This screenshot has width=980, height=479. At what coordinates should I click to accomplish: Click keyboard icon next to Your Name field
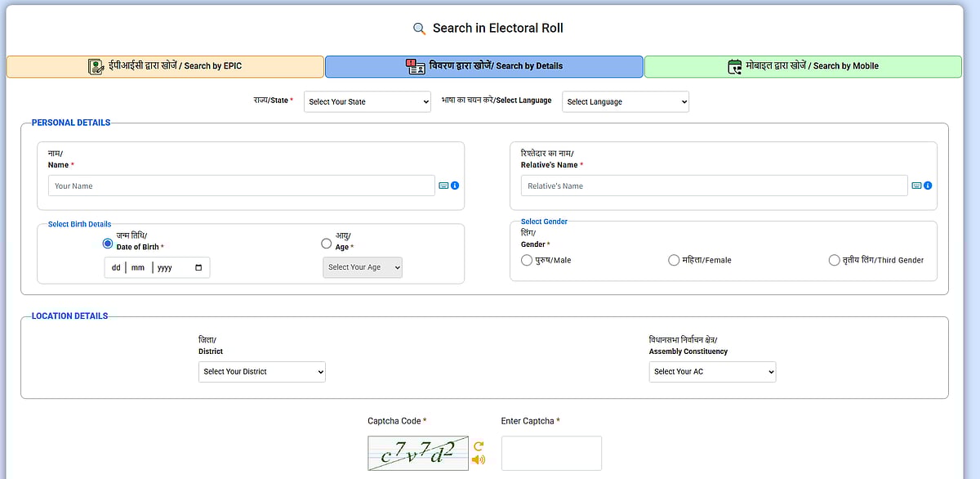(443, 186)
